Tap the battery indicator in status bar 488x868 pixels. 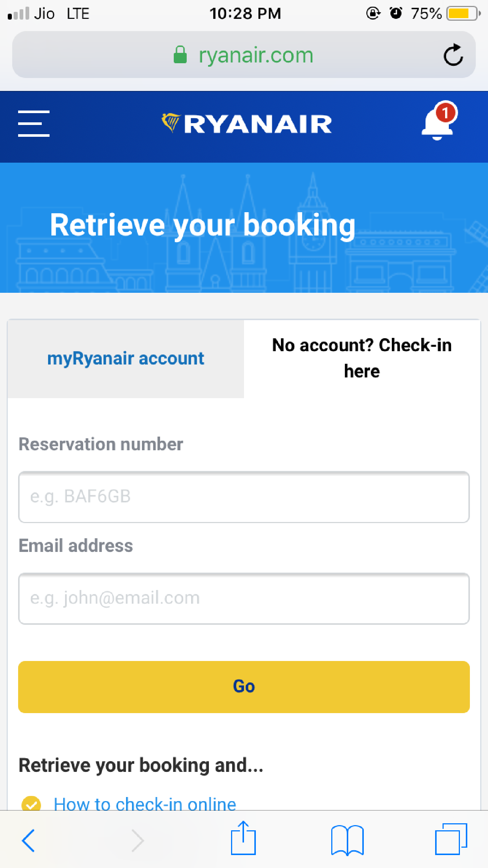tap(463, 14)
